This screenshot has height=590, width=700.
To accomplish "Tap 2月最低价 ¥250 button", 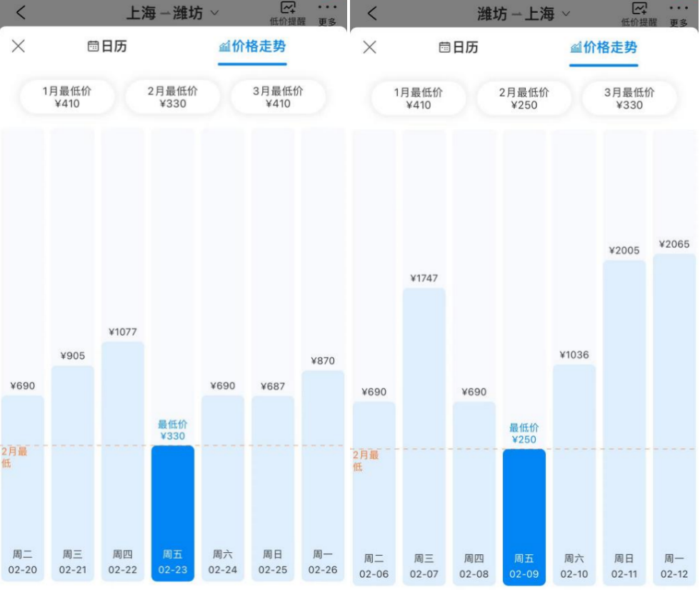I will coord(524,99).
